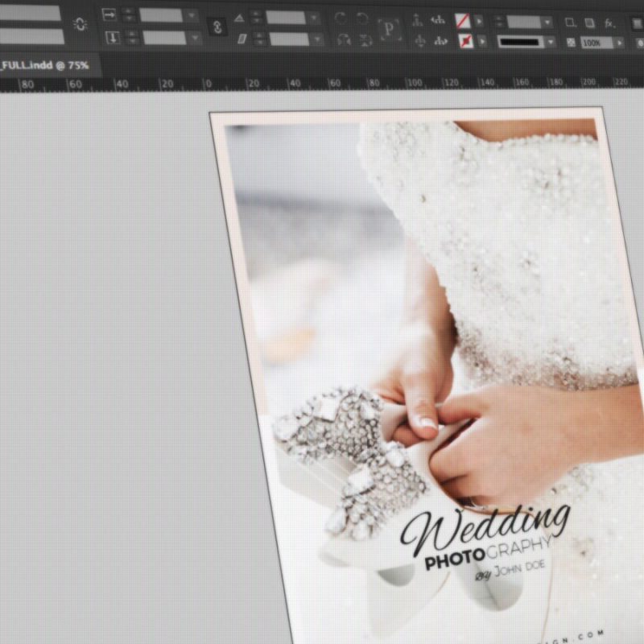Open Scale Y Percentage dropdown arrow
This screenshot has height=644, width=644.
pos(195,39)
